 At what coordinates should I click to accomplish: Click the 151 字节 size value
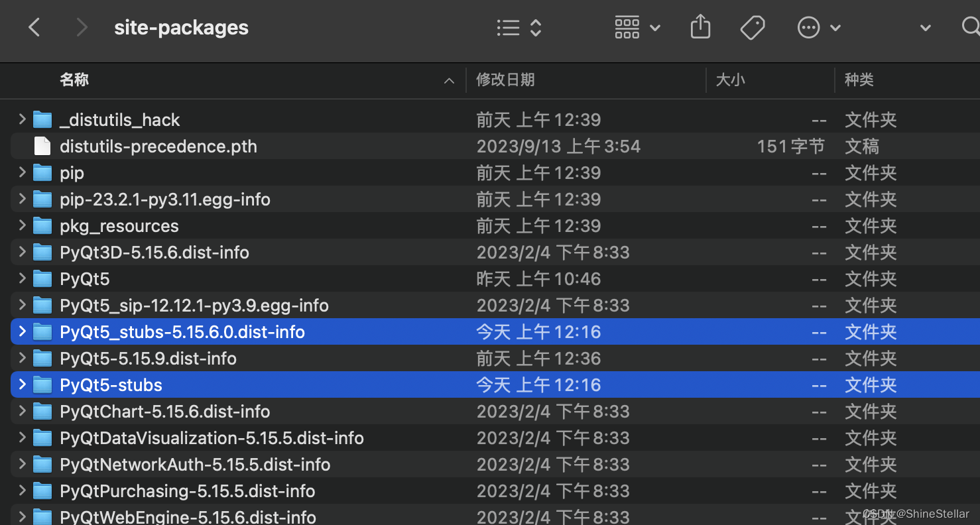tap(791, 146)
